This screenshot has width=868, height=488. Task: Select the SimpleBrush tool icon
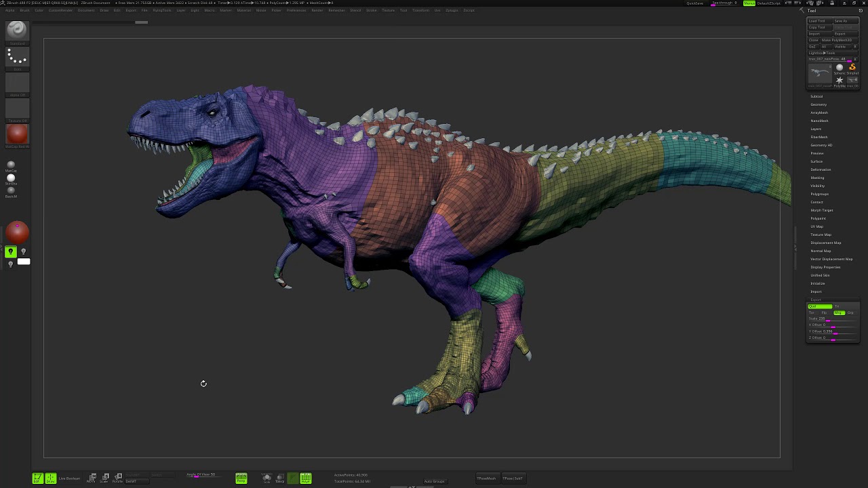click(852, 68)
